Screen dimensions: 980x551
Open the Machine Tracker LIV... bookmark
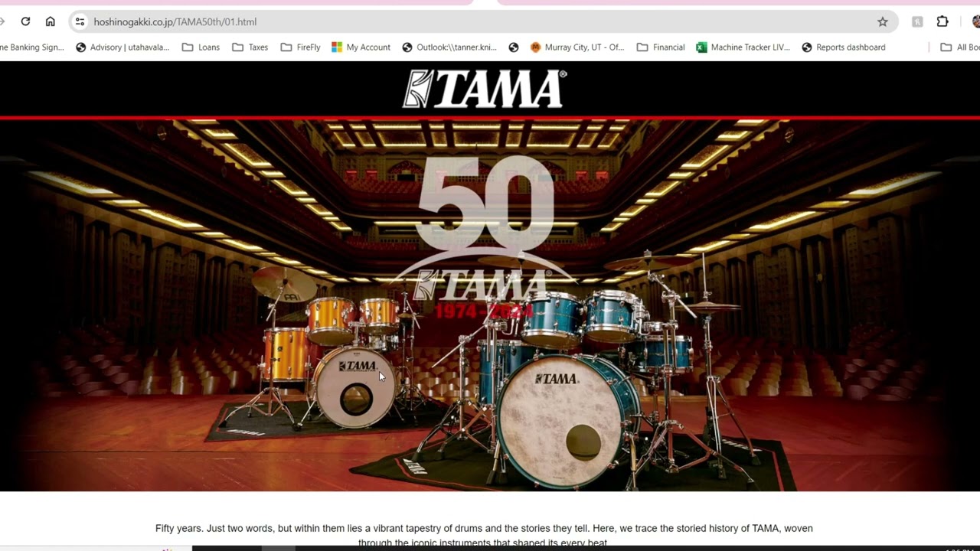click(743, 47)
